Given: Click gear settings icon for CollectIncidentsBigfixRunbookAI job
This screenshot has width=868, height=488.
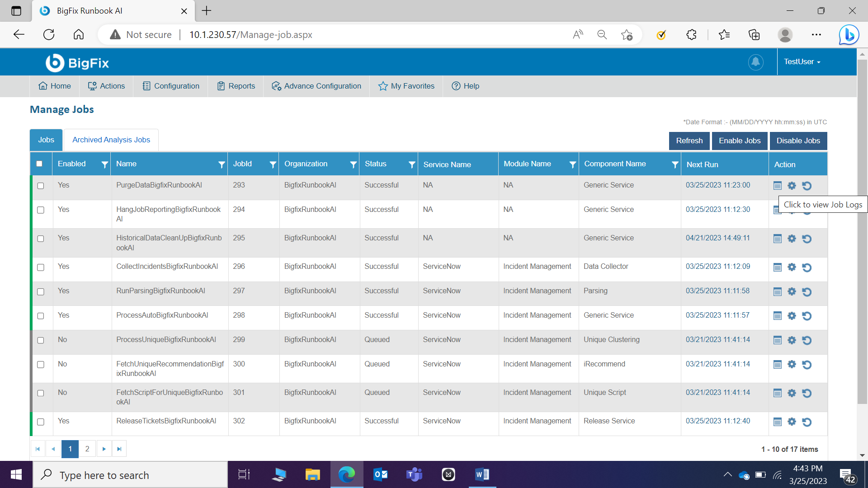Looking at the screenshot, I should (792, 267).
